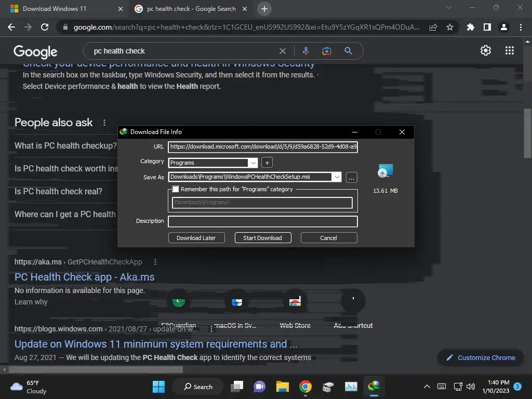Open People also ask options menu
This screenshot has width=532, height=399.
pos(104,123)
